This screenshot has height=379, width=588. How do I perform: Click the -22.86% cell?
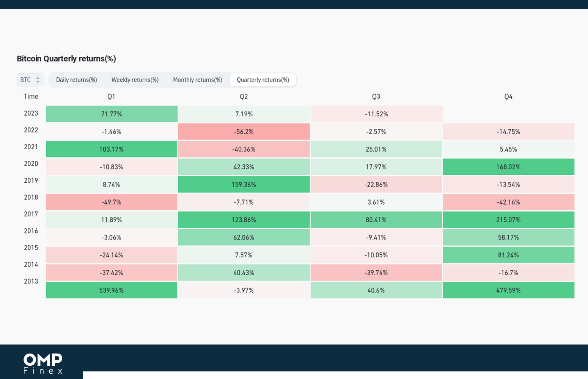coord(376,185)
